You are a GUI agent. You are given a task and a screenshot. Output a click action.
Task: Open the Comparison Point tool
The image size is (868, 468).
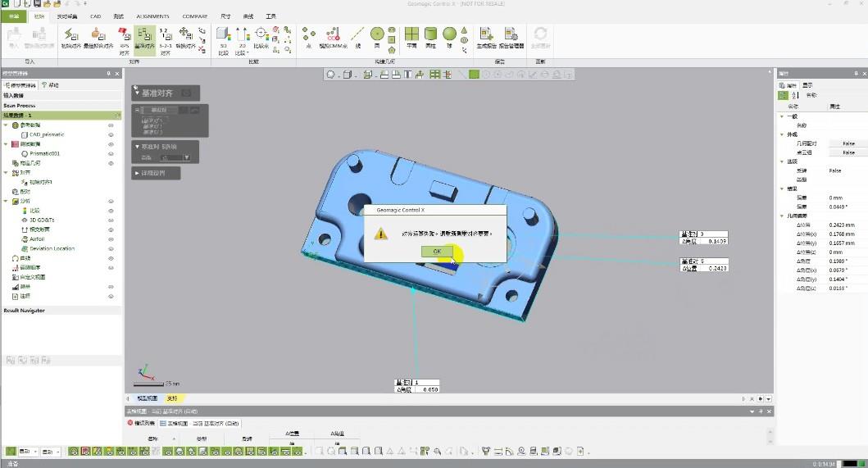261,38
